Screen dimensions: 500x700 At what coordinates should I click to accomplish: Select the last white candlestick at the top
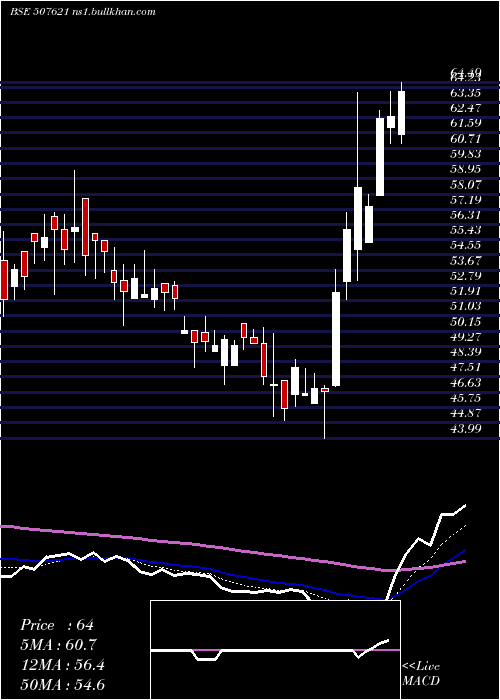pyautogui.click(x=401, y=113)
